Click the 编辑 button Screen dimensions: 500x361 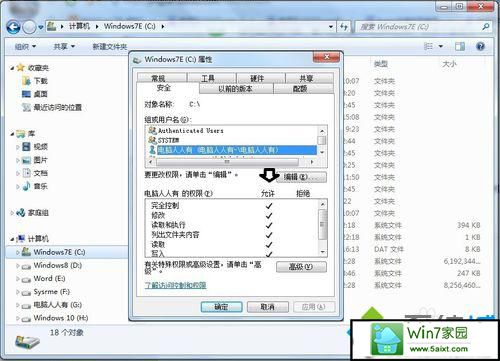[301, 177]
